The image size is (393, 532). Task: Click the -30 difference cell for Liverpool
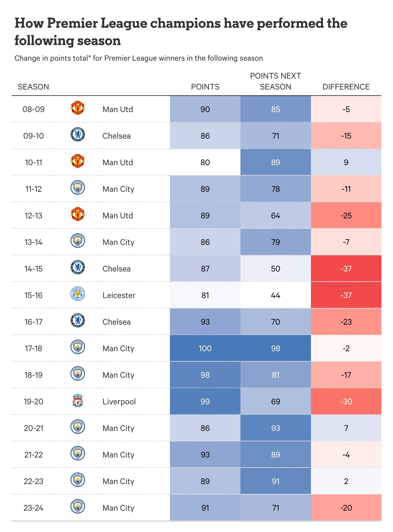tap(346, 401)
